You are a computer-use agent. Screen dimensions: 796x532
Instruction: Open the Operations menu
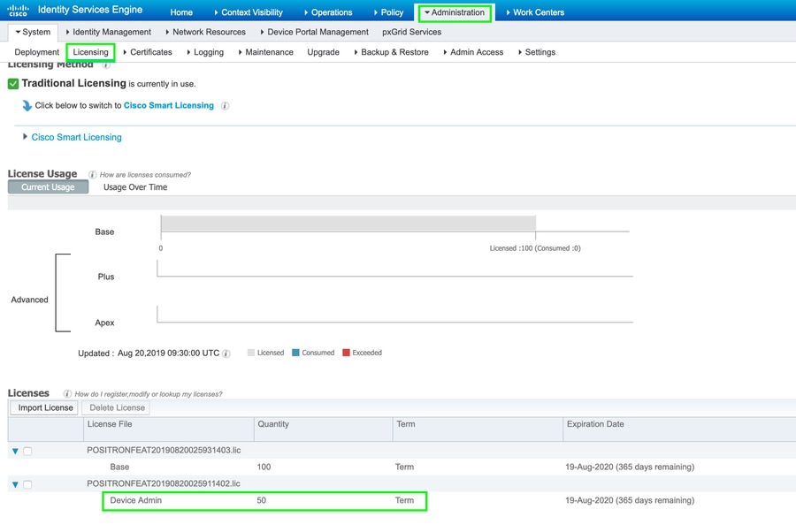[328, 12]
